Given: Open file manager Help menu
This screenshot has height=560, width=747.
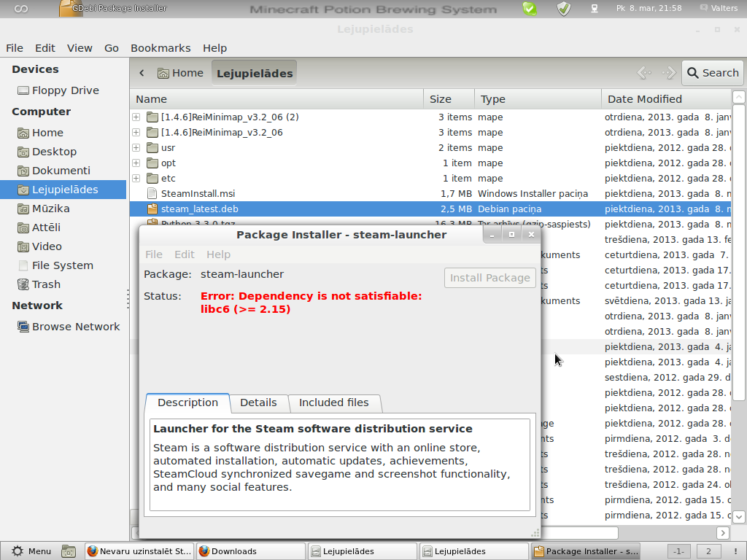Looking at the screenshot, I should [x=215, y=48].
